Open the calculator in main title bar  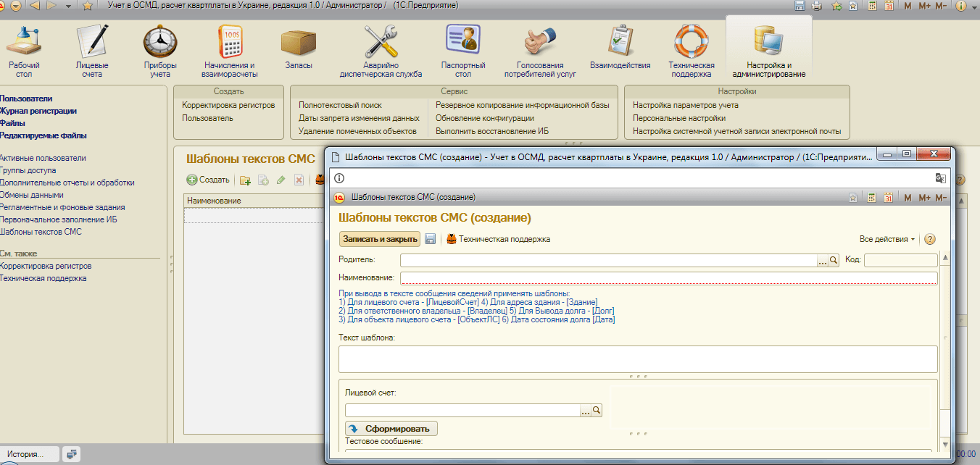tap(872, 6)
